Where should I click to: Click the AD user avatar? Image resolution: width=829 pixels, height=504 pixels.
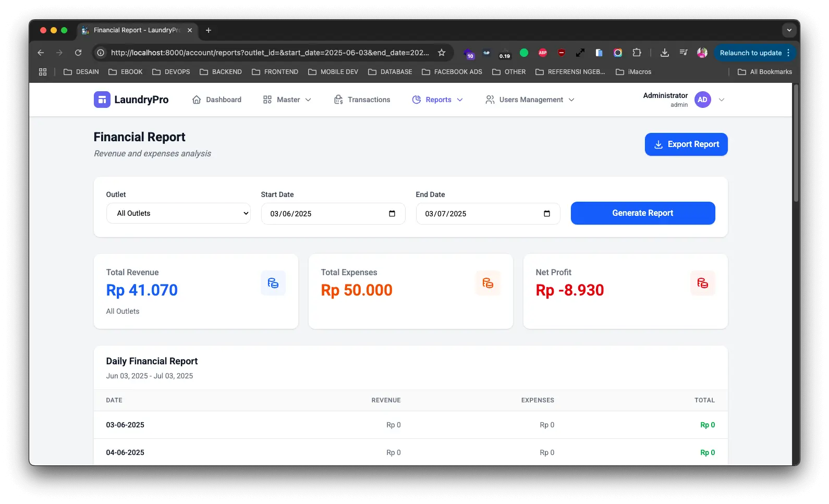702,100
